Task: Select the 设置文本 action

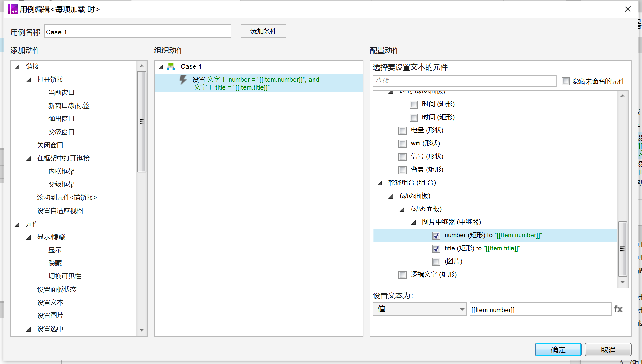Action: pyautogui.click(x=50, y=302)
